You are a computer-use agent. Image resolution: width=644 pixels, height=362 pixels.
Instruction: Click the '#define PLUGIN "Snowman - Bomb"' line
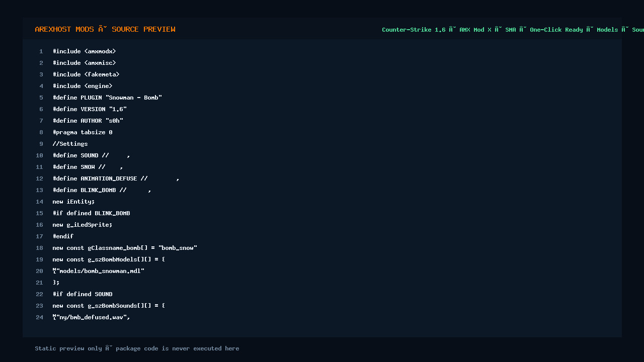coord(107,98)
